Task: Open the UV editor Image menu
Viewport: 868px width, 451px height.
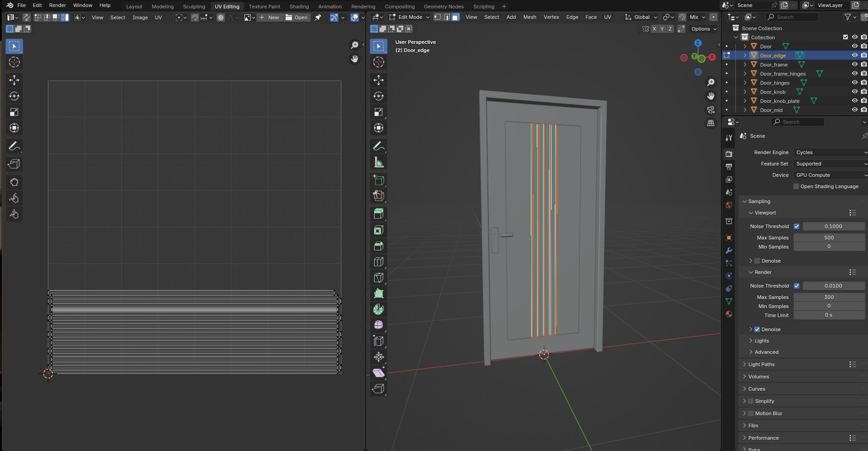Action: (140, 18)
